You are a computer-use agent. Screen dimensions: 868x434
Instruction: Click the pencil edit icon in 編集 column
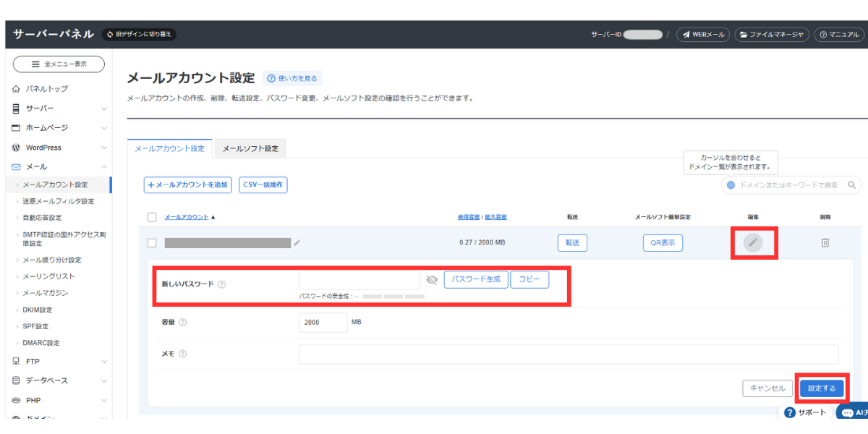tap(753, 243)
